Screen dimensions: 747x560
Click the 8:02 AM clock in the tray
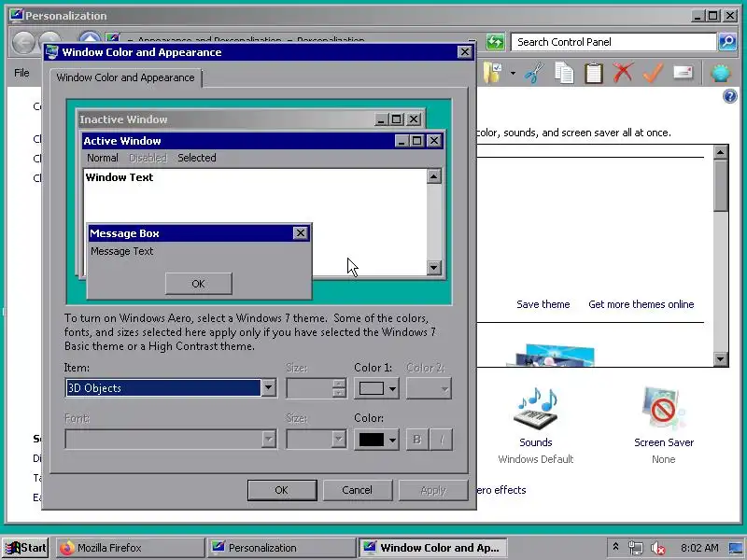[x=699, y=548]
